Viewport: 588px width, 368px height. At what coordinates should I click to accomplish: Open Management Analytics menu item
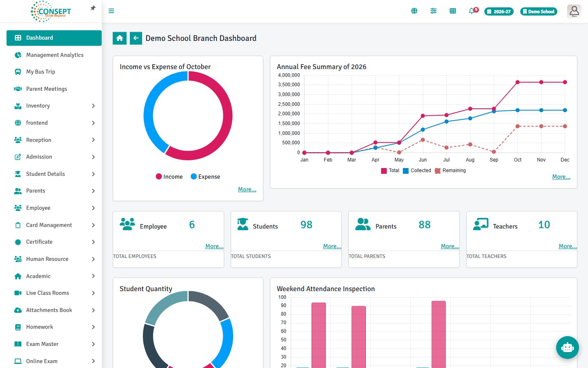(x=54, y=55)
